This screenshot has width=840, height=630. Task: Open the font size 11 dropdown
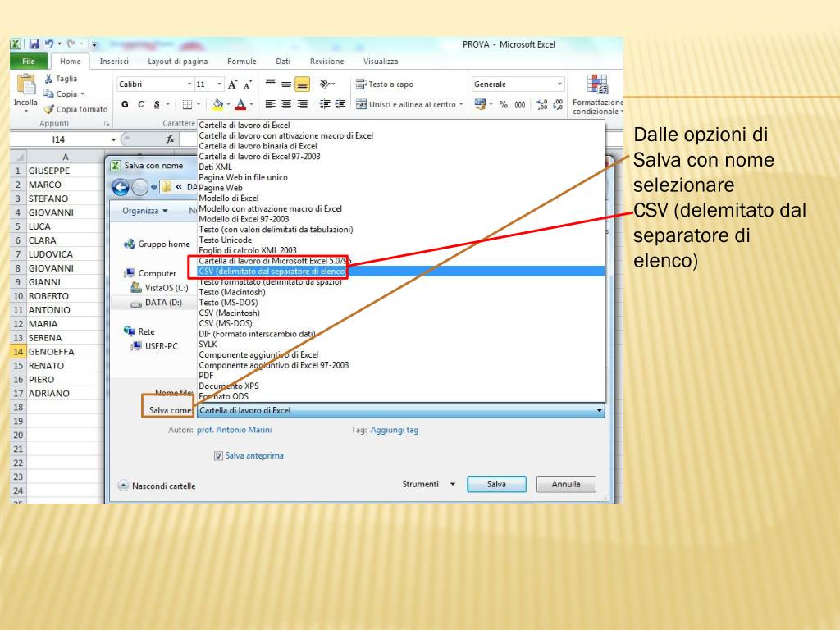[x=219, y=84]
